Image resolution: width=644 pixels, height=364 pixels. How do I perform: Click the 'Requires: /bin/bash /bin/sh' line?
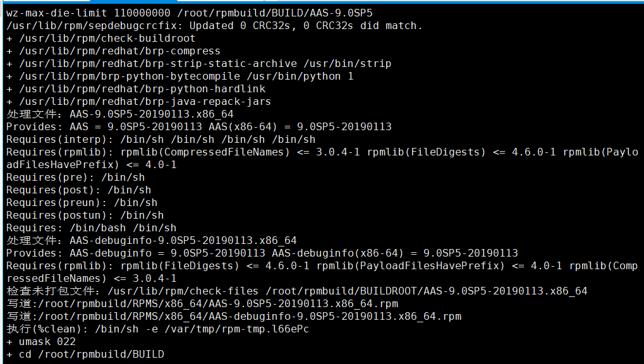click(91, 227)
